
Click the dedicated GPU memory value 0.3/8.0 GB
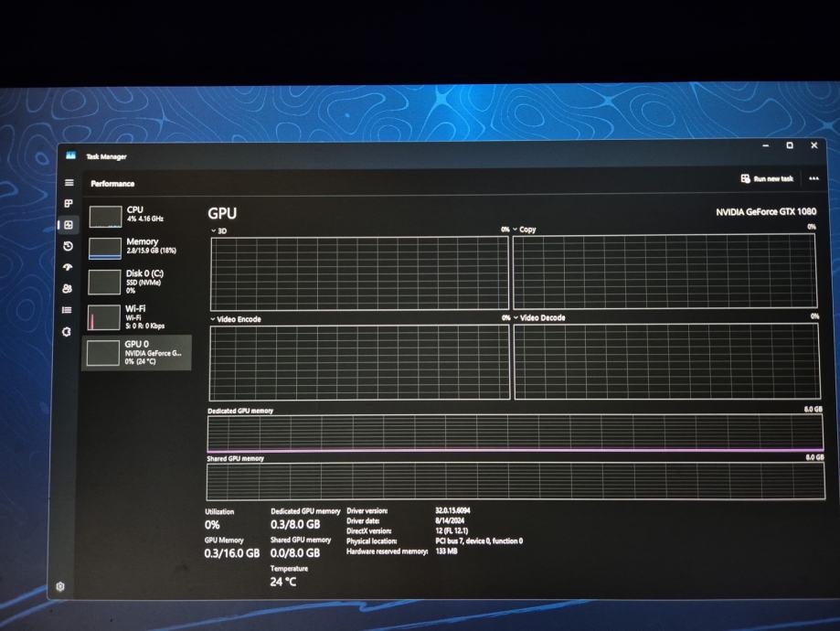tap(295, 524)
